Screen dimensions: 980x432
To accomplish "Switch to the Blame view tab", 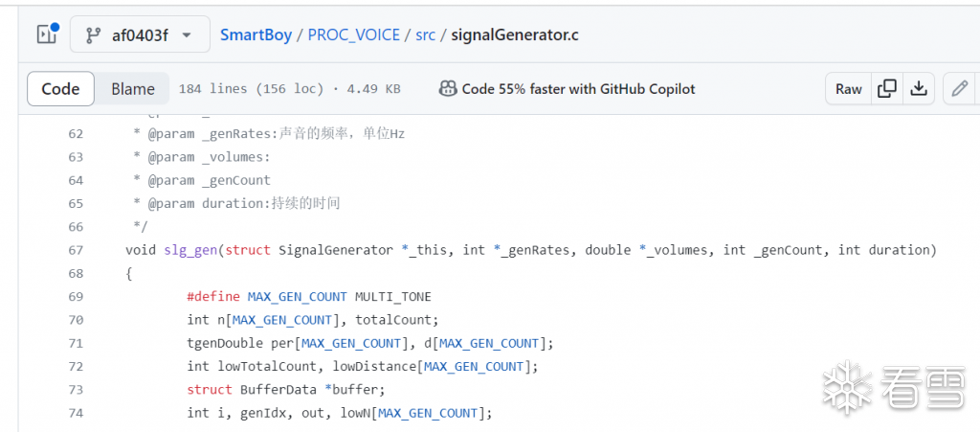I will tap(132, 89).
